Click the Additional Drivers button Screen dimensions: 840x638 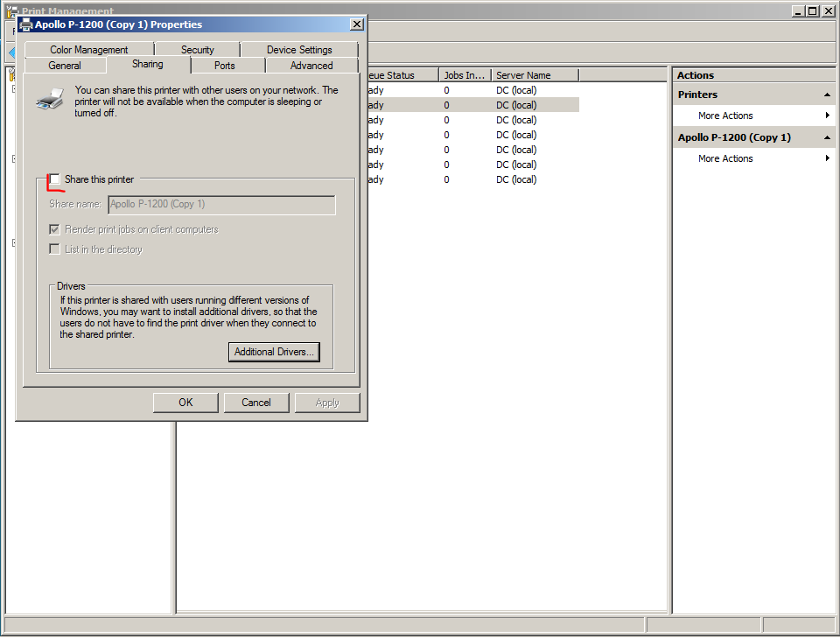click(274, 352)
